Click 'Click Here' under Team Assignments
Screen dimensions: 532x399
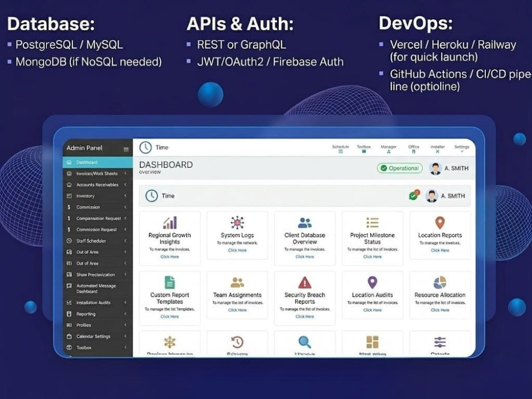click(237, 310)
